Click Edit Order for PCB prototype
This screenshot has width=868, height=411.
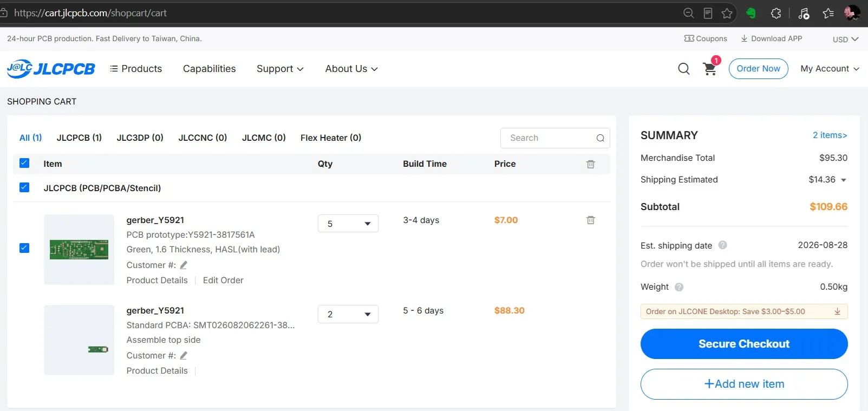coord(223,280)
